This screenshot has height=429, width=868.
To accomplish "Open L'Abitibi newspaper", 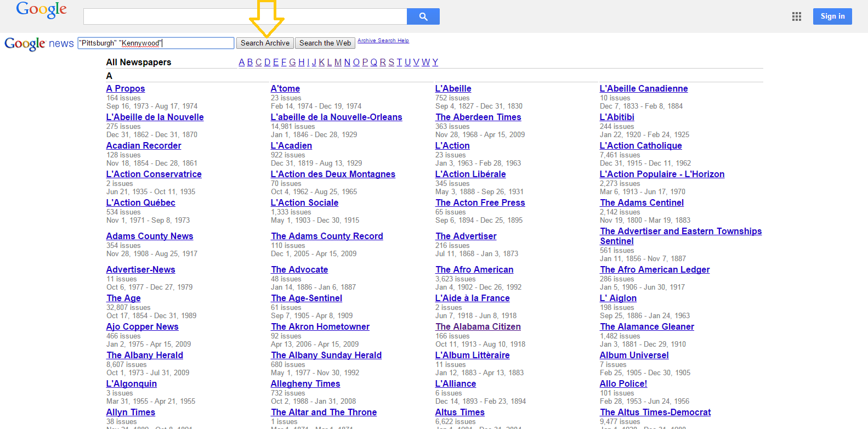I will (x=617, y=117).
